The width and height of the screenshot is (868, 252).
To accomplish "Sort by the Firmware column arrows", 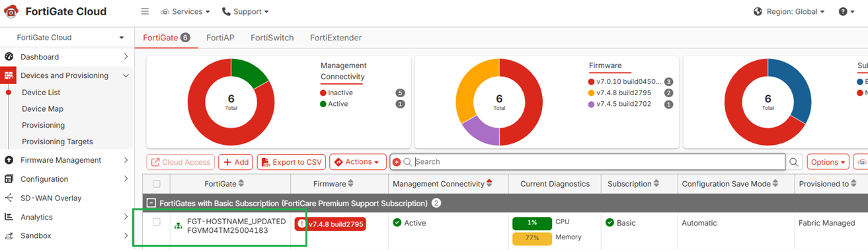I will click(x=350, y=183).
